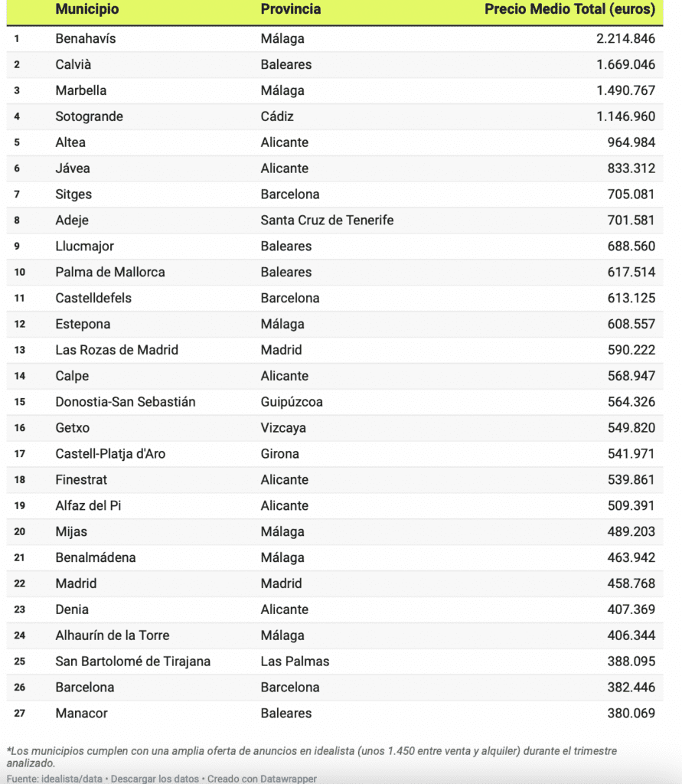The image size is (682, 784).
Task: Click the Provincia column header
Action: (x=290, y=10)
